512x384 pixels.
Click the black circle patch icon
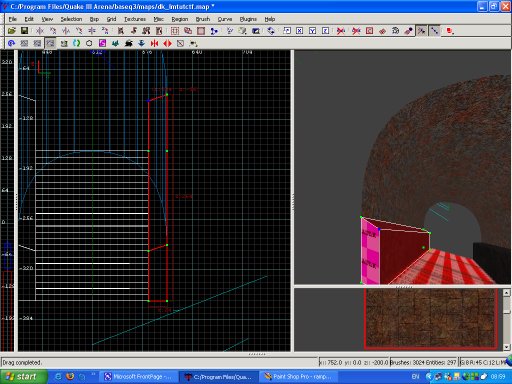pos(89,43)
